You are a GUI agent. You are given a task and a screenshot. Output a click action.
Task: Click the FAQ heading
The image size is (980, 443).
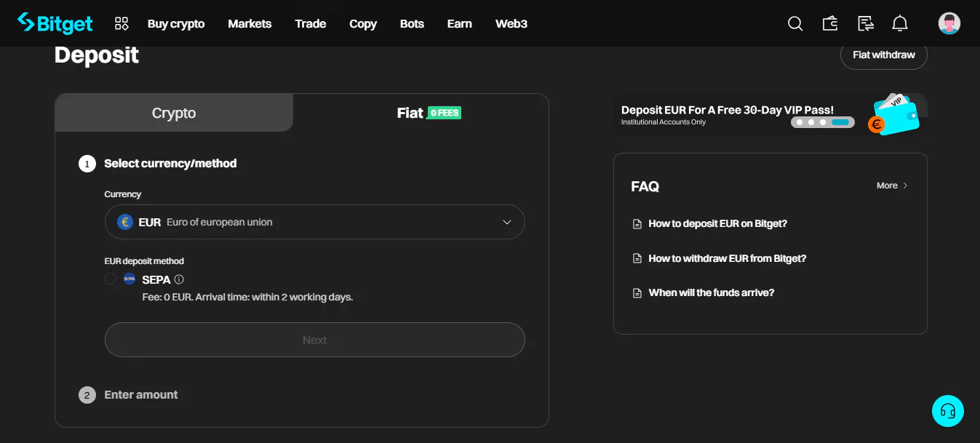(645, 187)
